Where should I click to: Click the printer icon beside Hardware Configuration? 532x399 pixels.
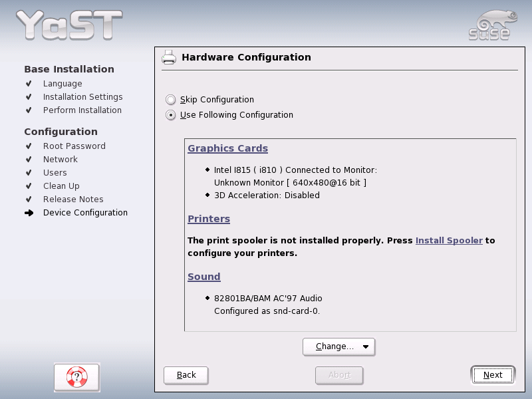[x=169, y=57]
